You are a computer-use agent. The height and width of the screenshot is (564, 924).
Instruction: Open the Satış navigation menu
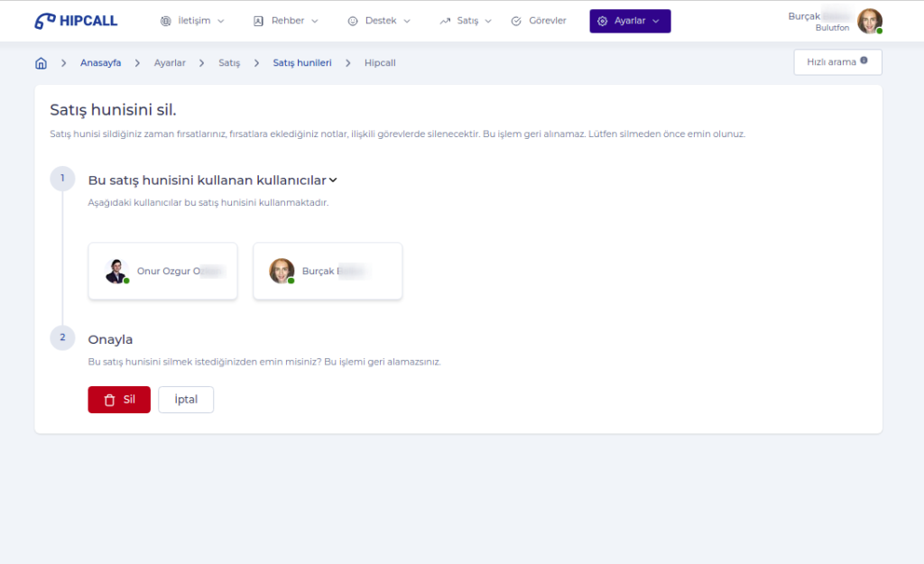pos(466,21)
